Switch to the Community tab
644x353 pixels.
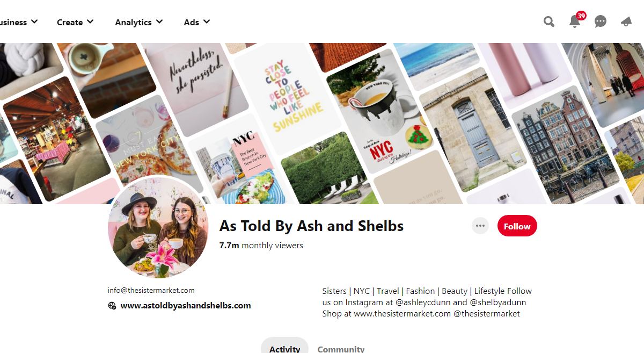(x=341, y=348)
